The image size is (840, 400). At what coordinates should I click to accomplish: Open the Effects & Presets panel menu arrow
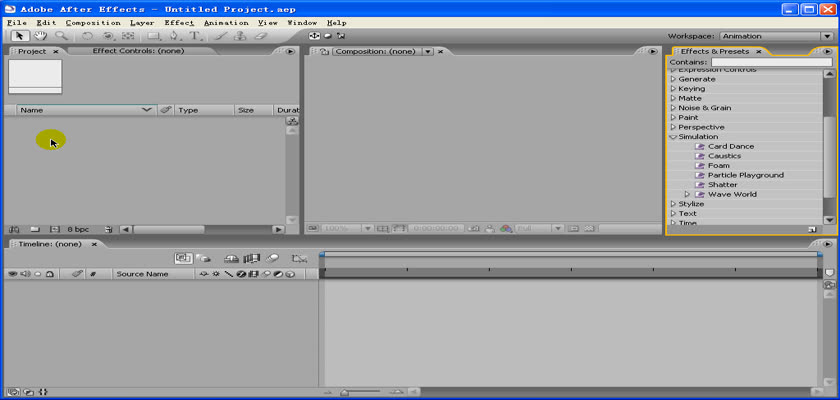click(x=828, y=51)
